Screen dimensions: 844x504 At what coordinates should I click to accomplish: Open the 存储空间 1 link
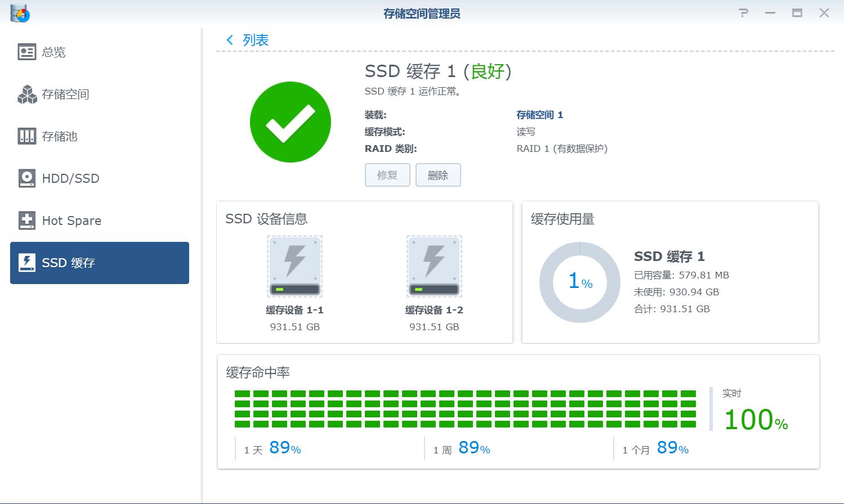click(x=539, y=115)
